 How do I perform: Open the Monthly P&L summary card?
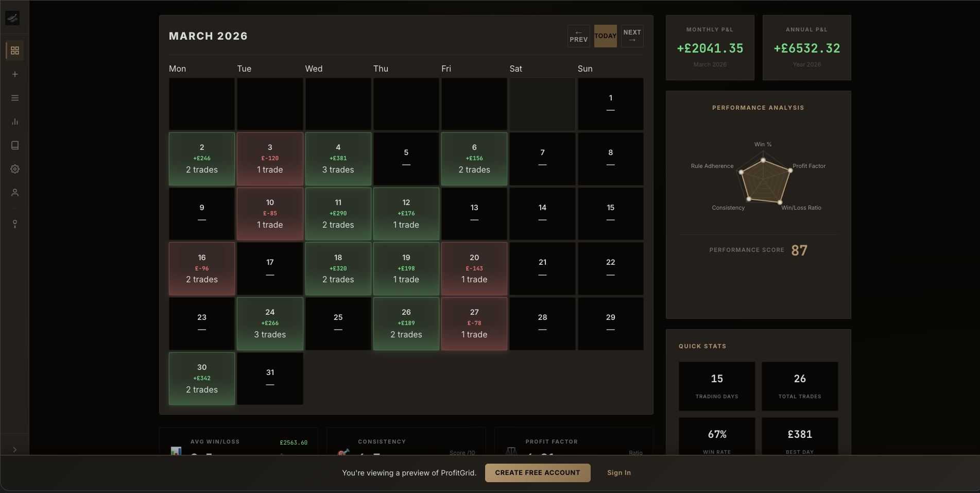coord(710,47)
